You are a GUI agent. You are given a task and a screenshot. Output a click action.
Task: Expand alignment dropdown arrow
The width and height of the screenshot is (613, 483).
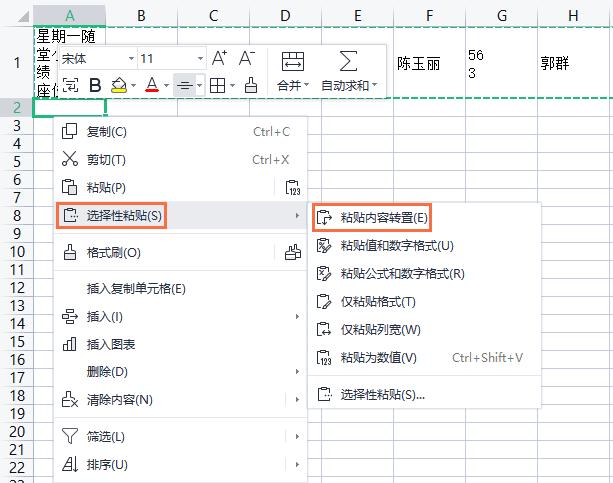pyautogui.click(x=199, y=85)
